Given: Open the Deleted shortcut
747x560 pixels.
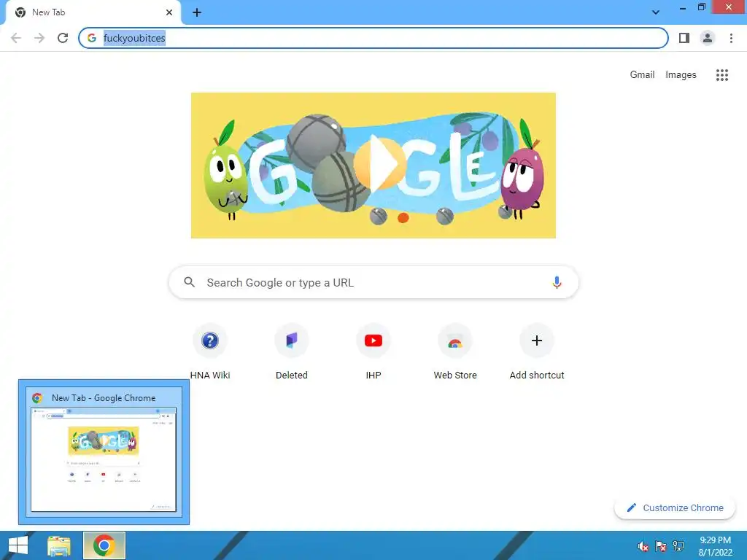Looking at the screenshot, I should click(292, 352).
